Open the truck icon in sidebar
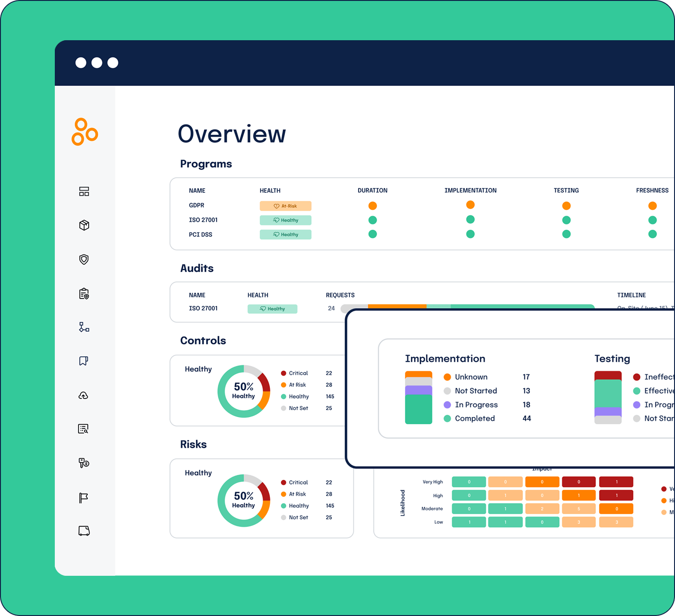Image resolution: width=675 pixels, height=616 pixels. [84, 531]
